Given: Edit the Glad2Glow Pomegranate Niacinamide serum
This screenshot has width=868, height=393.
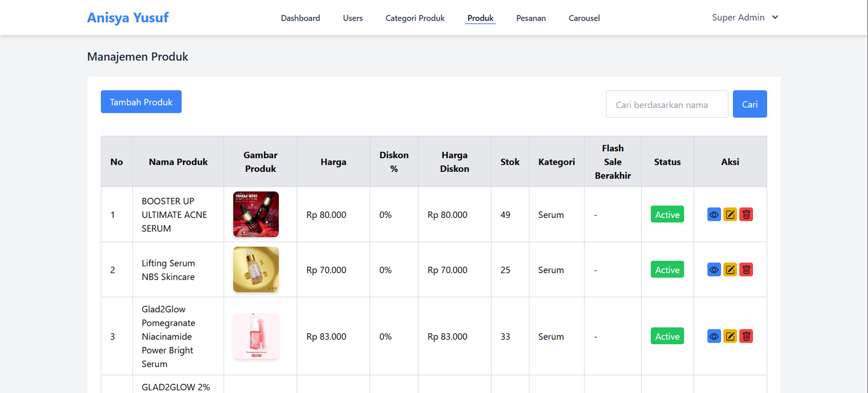Looking at the screenshot, I should (x=730, y=337).
